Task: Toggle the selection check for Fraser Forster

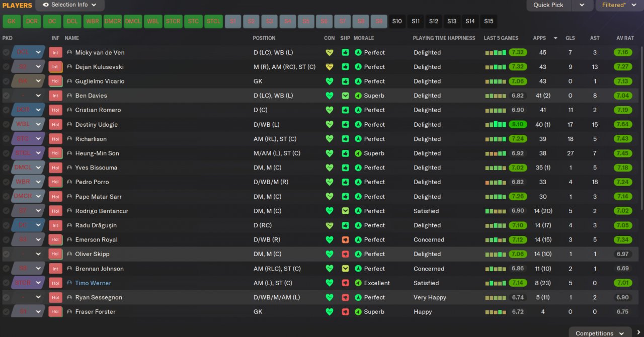Action: coord(6,312)
